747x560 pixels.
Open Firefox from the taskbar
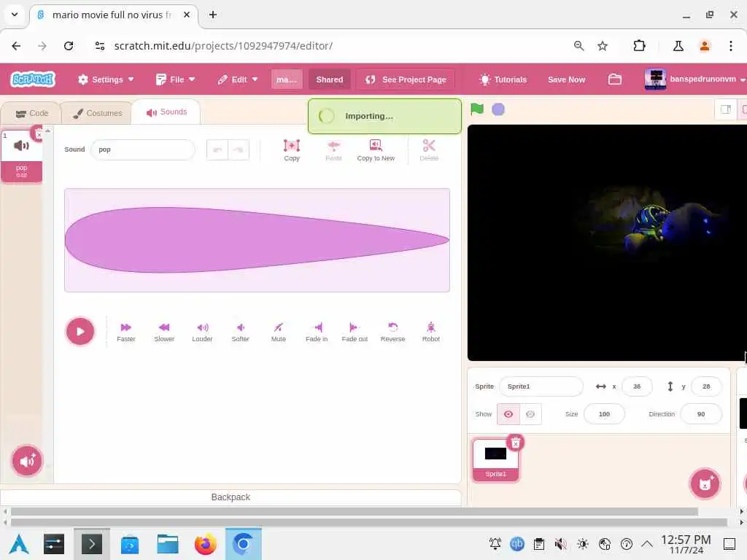point(205,544)
